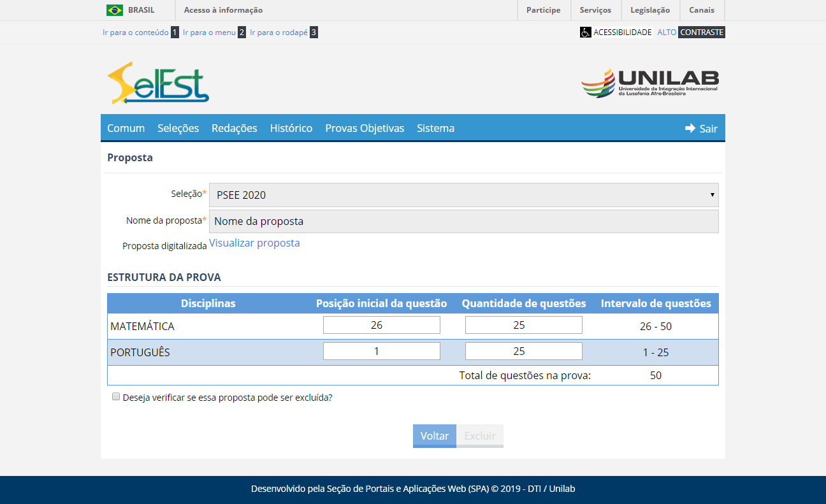This screenshot has width=826, height=504.
Task: Click the Brazil flag icon
Action: coord(115,10)
